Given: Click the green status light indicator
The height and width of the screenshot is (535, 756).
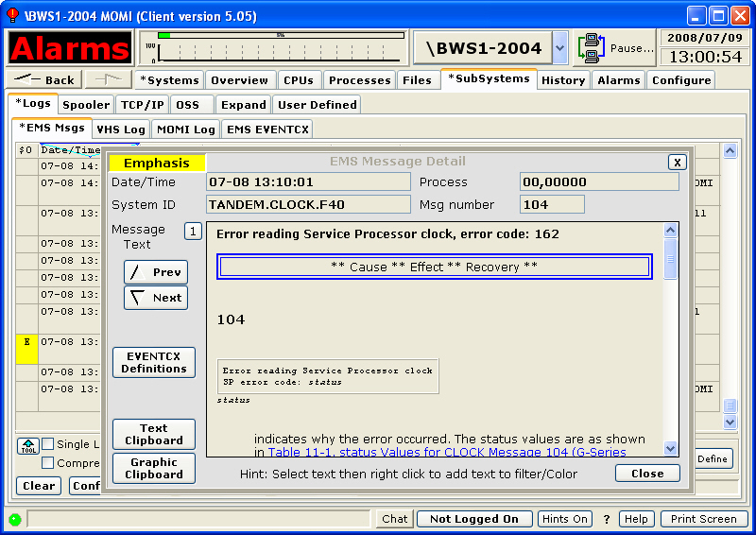Looking at the screenshot, I should [x=14, y=519].
